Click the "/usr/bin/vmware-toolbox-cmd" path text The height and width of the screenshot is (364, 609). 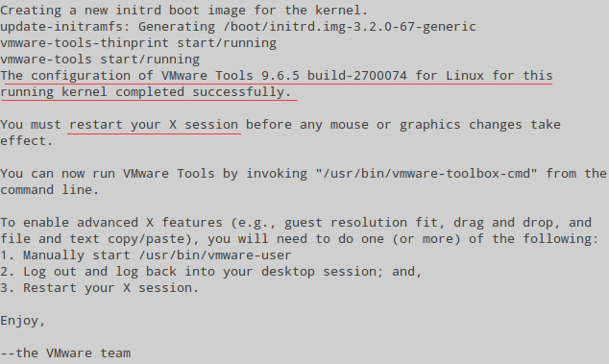click(x=426, y=173)
